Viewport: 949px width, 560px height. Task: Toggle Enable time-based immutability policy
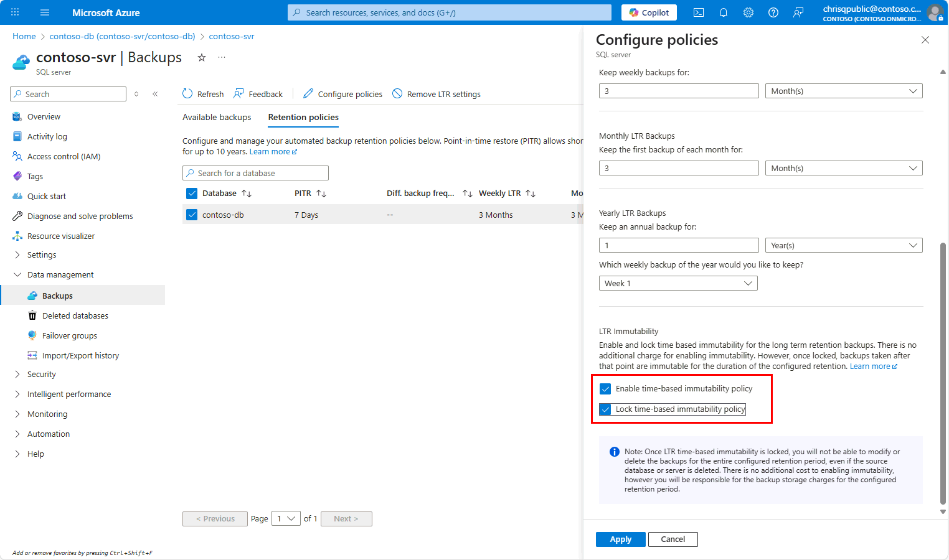[605, 389]
